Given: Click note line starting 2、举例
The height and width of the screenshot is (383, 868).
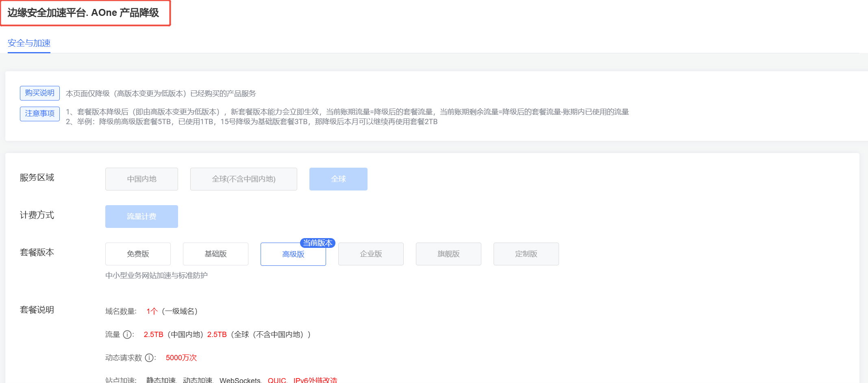Looking at the screenshot, I should 252,122.
